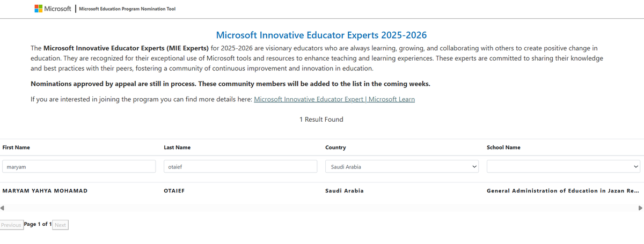The width and height of the screenshot is (644, 244).
Task: Select the School Name column header
Action: [503, 147]
